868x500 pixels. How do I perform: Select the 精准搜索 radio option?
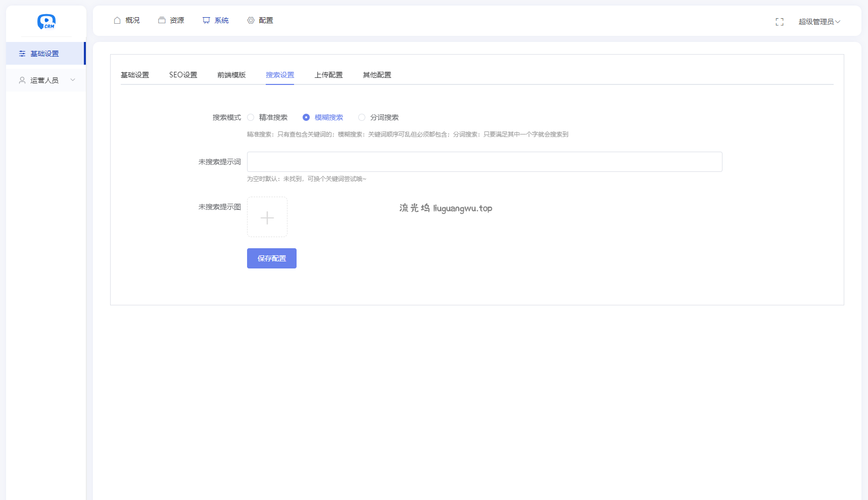click(251, 117)
